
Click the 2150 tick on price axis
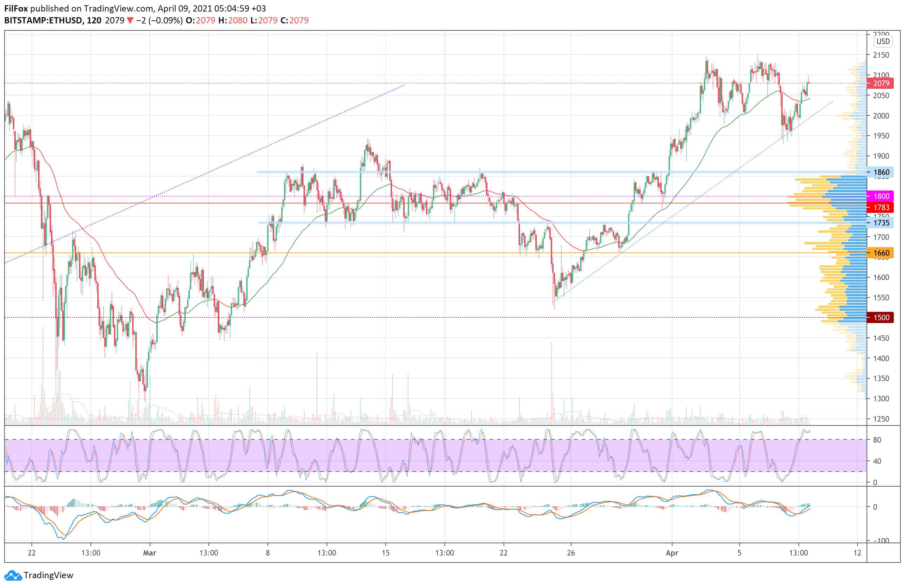881,55
